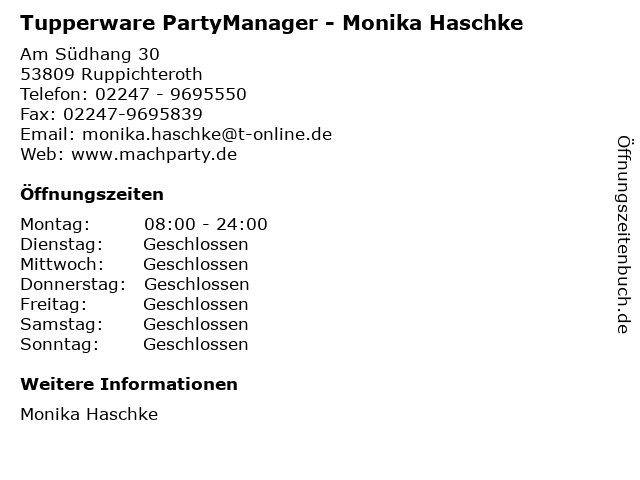Viewport: 640px width, 480px height.
Task: Click the postal code line 53809 Ruppichteroth
Action: pos(111,74)
